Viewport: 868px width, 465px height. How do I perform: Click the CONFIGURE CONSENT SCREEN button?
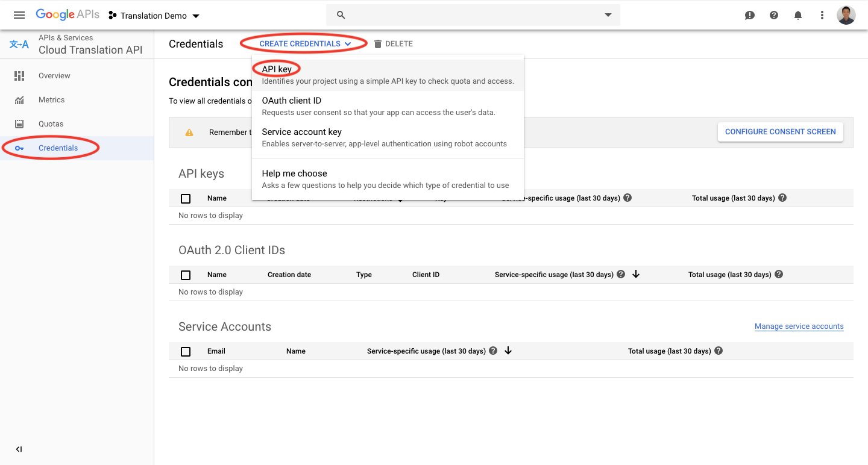point(780,131)
